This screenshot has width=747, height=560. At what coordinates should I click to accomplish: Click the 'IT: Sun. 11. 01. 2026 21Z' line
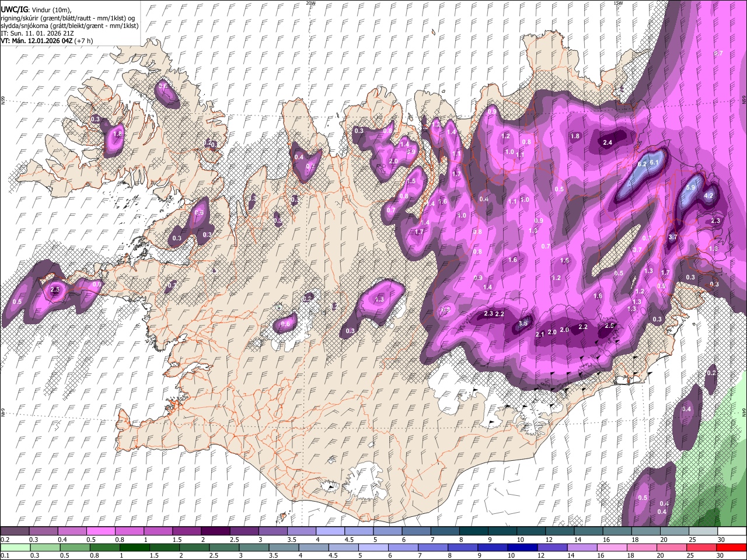click(x=37, y=33)
